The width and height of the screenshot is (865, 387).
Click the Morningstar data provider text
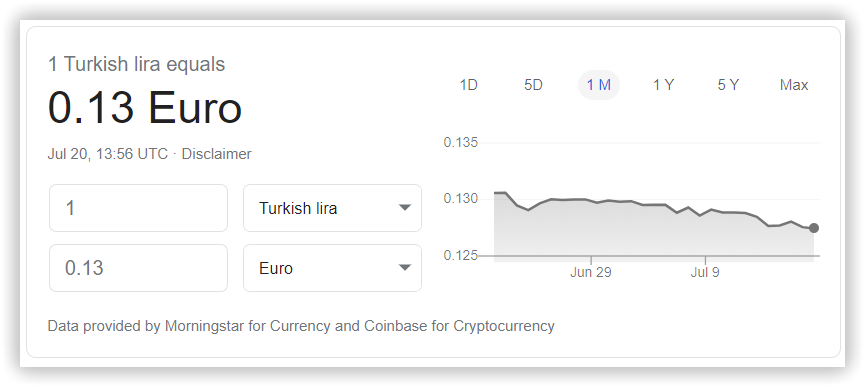(204, 326)
